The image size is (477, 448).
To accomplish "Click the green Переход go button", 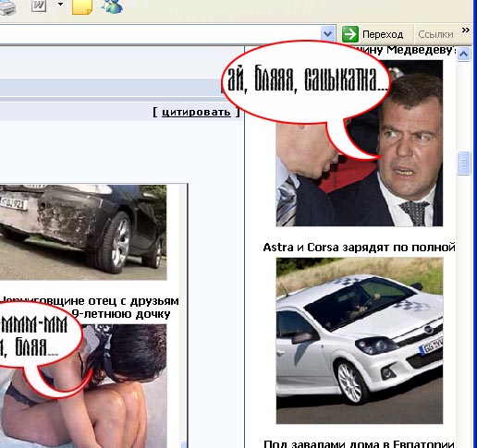I will click(373, 34).
